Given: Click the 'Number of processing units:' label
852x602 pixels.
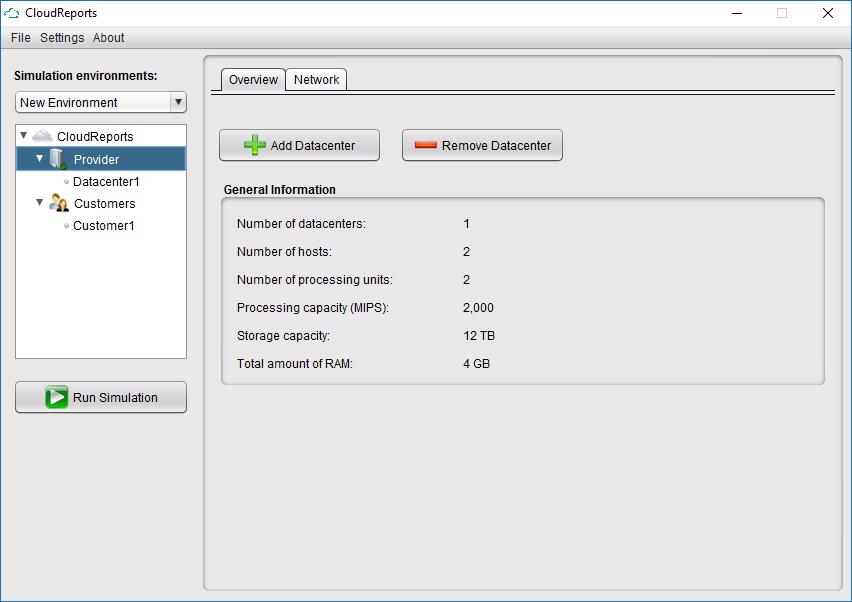Looking at the screenshot, I should point(315,279).
